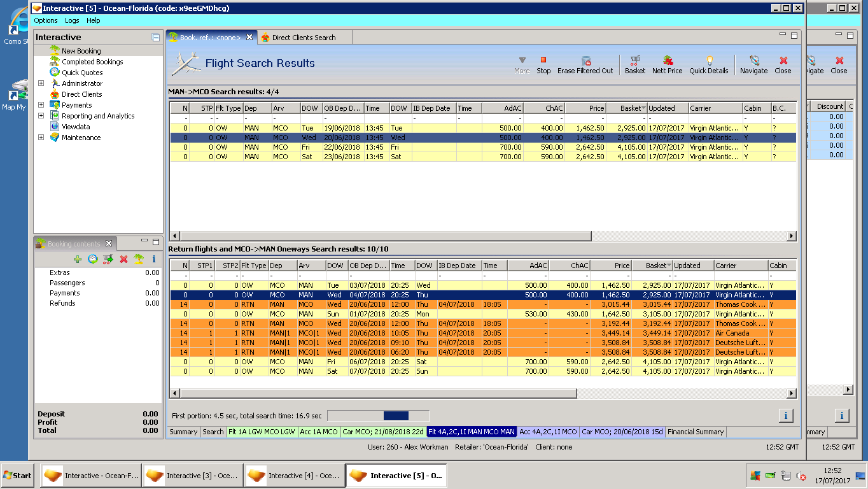868x489 pixels.
Task: Open Nett Price from the toolbar
Action: 667,61
